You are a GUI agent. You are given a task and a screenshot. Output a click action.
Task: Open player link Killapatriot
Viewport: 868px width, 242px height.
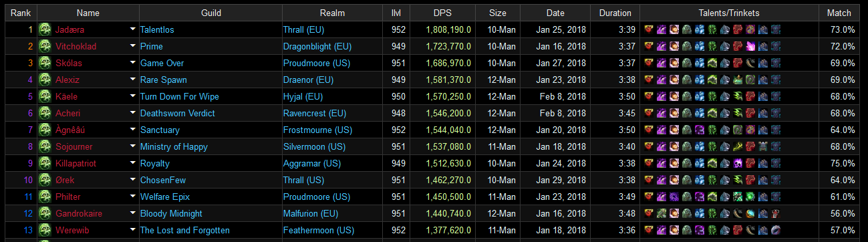pos(76,163)
